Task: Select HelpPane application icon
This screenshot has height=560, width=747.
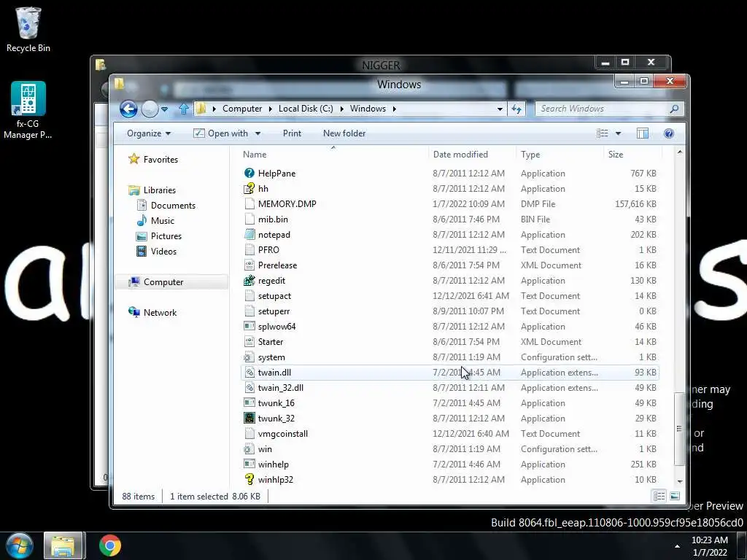Action: pyautogui.click(x=249, y=174)
